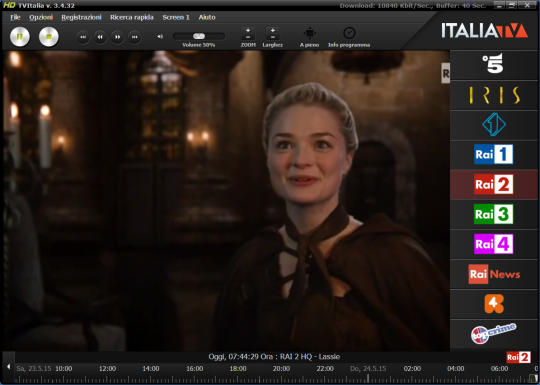Switch to the Rai 3 channel
Image resolution: width=540 pixels, height=385 pixels.
click(x=494, y=214)
